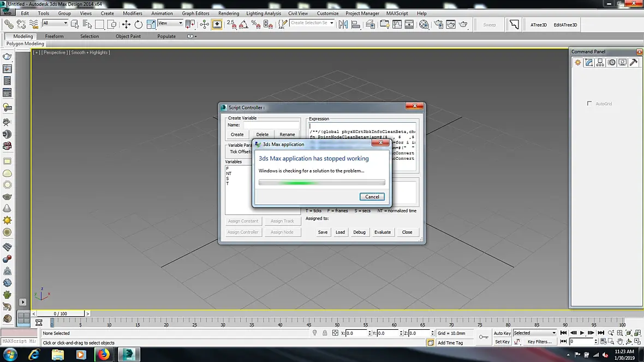This screenshot has height=362, width=644.
Task: Click Evaluate in Script Controller
Action: click(383, 232)
